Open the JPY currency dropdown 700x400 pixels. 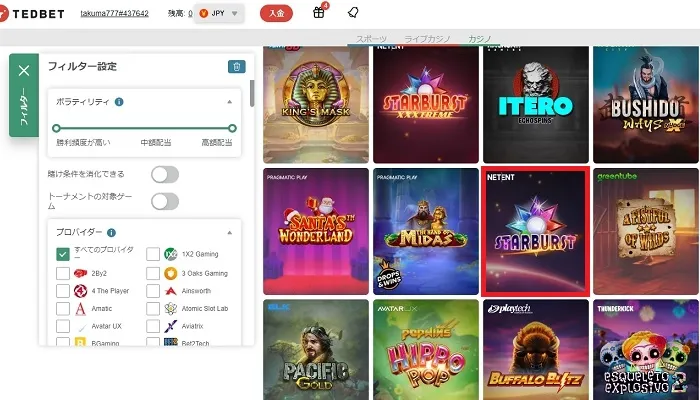[x=219, y=13]
